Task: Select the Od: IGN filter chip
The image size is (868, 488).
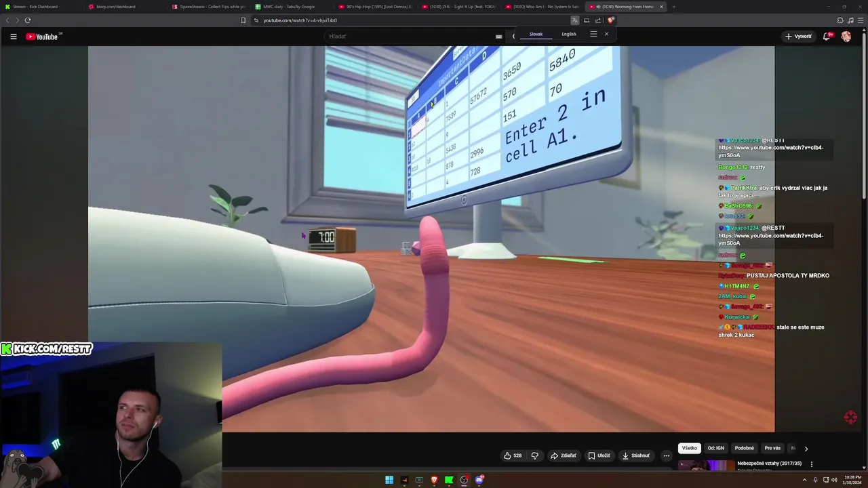Action: 716,448
